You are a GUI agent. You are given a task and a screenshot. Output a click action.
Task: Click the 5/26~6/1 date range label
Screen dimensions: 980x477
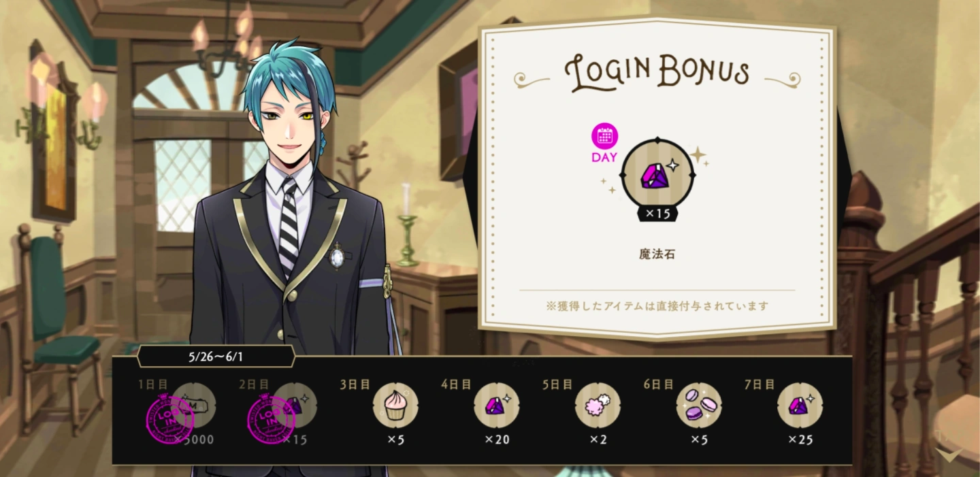tap(216, 356)
